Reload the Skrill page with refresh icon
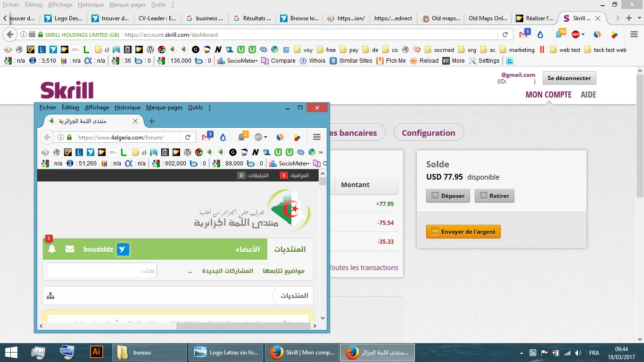The image size is (644, 362). click(x=505, y=34)
